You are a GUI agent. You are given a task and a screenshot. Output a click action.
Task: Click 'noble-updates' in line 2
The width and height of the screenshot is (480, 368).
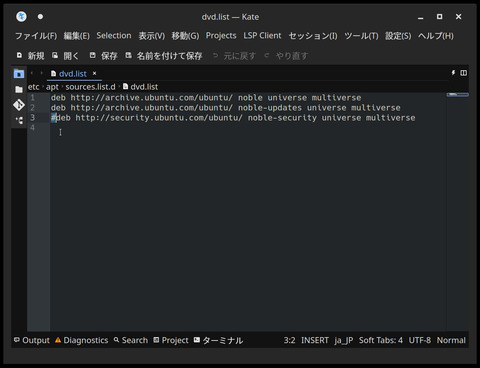270,108
